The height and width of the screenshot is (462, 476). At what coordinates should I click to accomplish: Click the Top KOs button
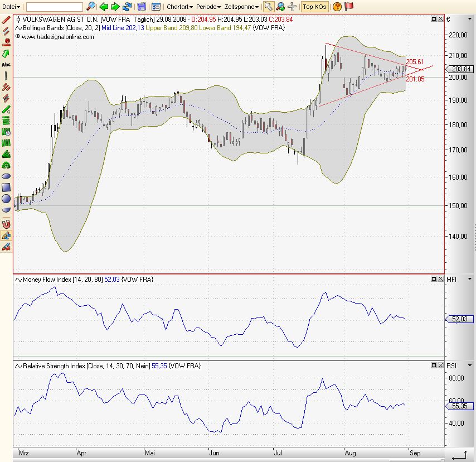tap(314, 7)
